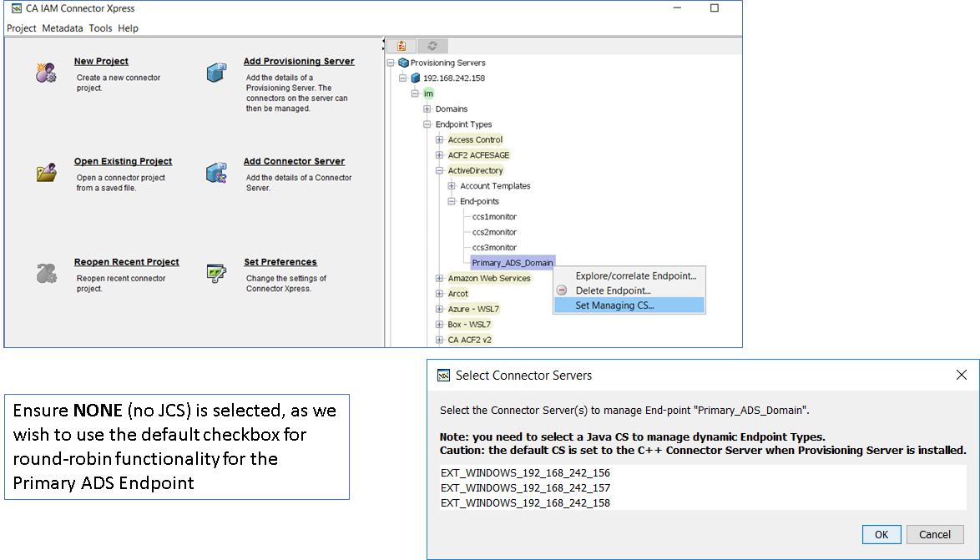The width and height of the screenshot is (980, 560).
Task: Click the Provisioning Servers root node icon
Action: (403, 63)
